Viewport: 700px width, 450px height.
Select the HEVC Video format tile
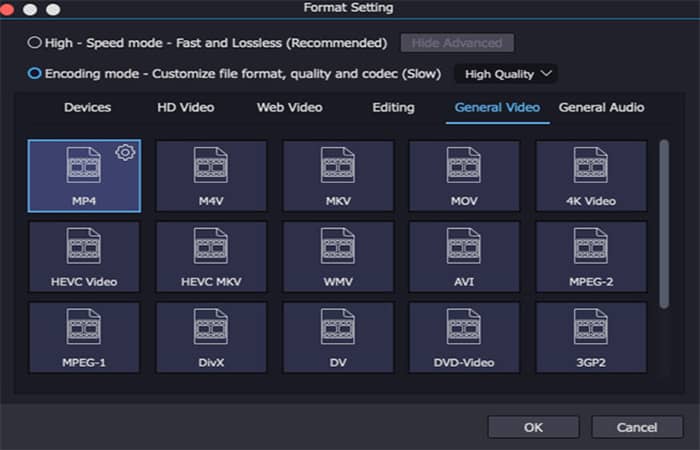[x=84, y=257]
